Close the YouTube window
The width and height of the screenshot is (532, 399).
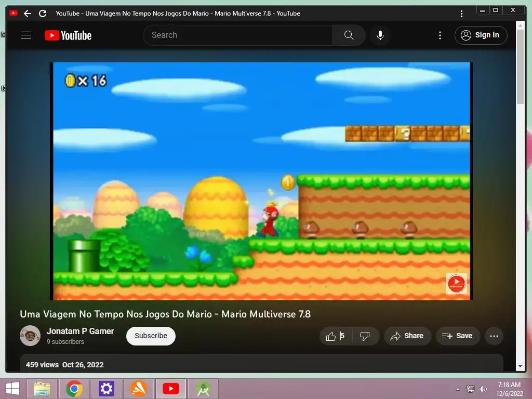click(513, 10)
